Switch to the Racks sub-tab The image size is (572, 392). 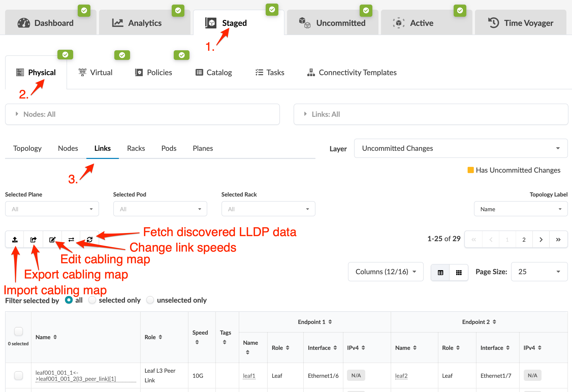(136, 148)
